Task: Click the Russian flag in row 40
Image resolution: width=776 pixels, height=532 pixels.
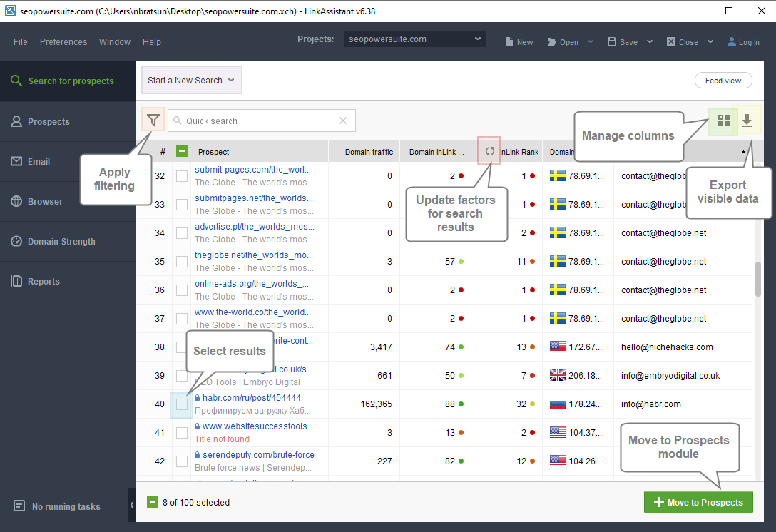Action: [x=557, y=404]
